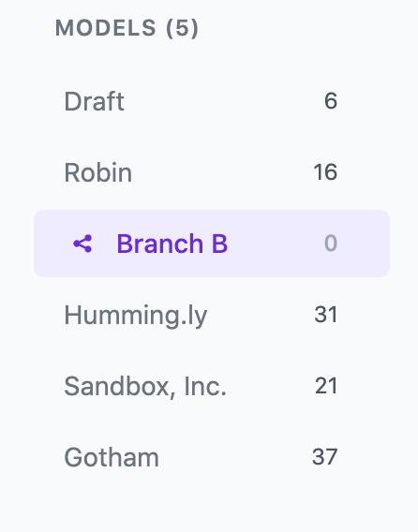Click the count 6 next to Draft
The height and width of the screenshot is (532, 418).
(x=331, y=101)
